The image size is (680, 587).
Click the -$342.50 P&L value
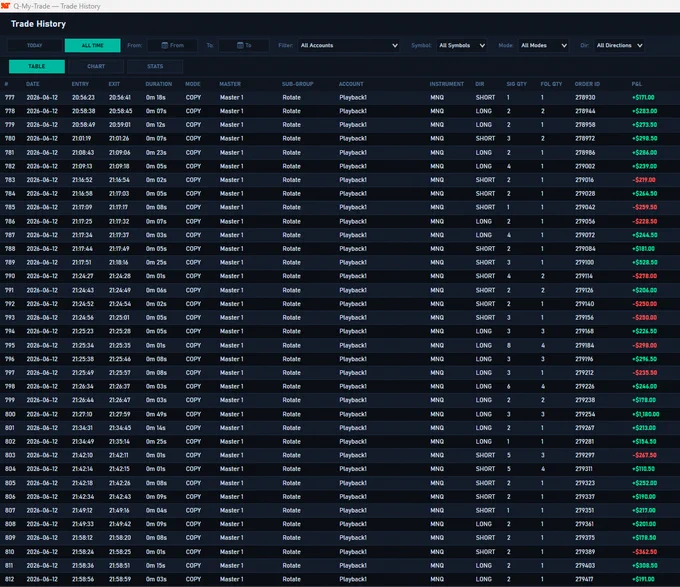[x=644, y=552]
